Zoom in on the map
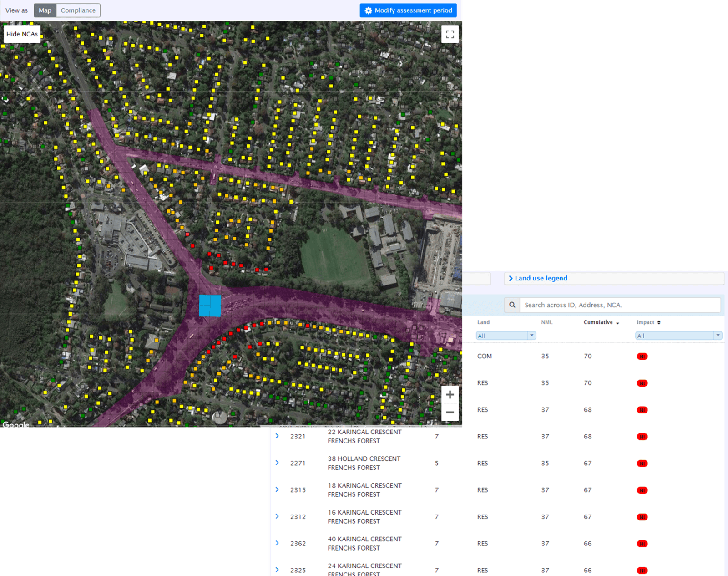This screenshot has height=576, width=728. pyautogui.click(x=450, y=395)
